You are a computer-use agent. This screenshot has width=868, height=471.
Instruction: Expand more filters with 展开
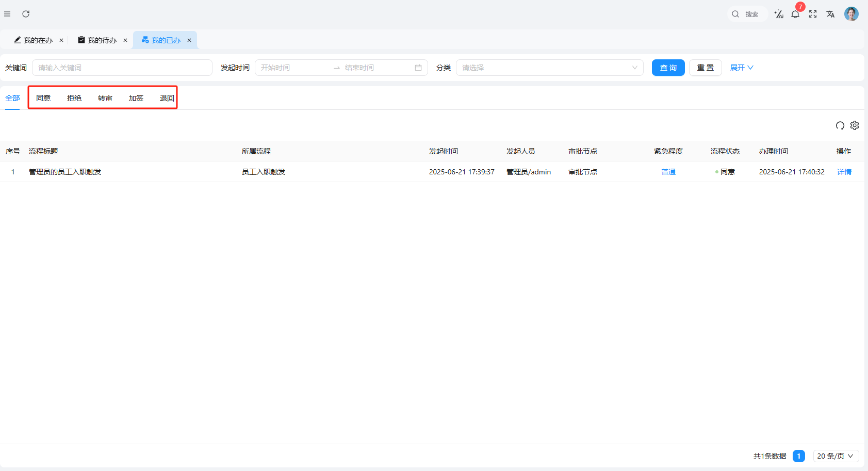[x=742, y=68]
